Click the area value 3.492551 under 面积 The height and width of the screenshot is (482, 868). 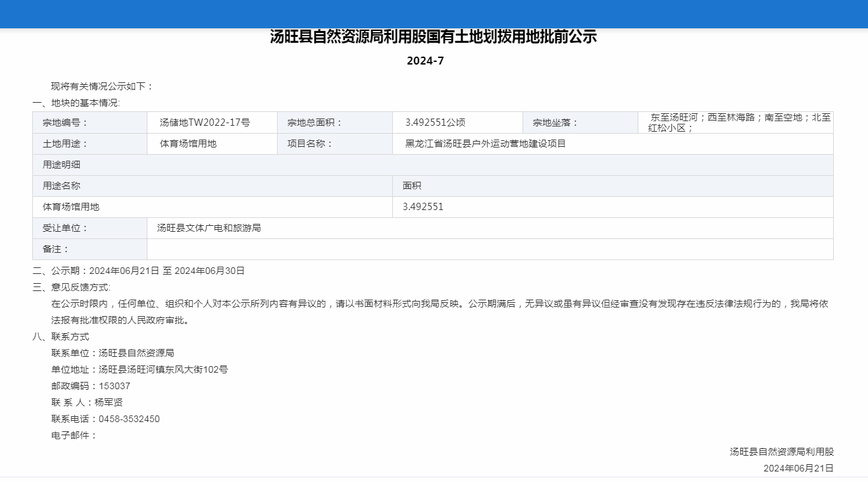[x=423, y=207]
